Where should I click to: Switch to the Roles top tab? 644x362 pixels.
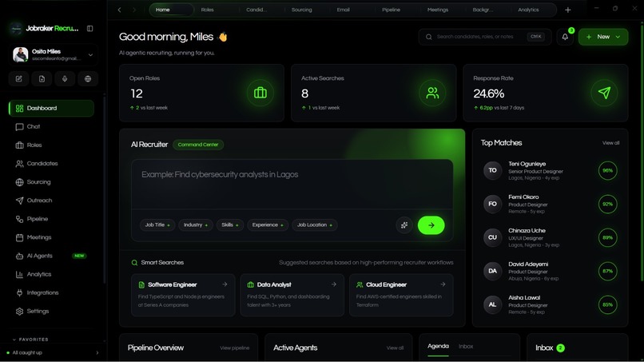click(208, 10)
